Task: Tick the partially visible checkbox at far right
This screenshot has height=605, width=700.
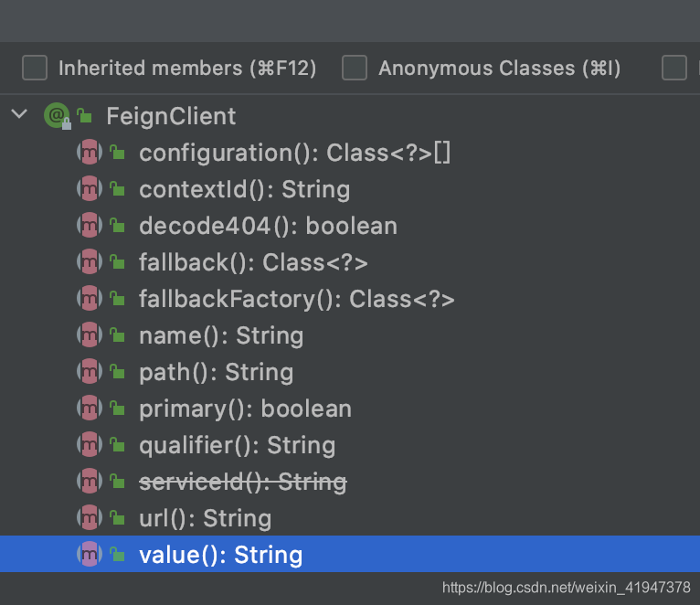Action: 674,68
